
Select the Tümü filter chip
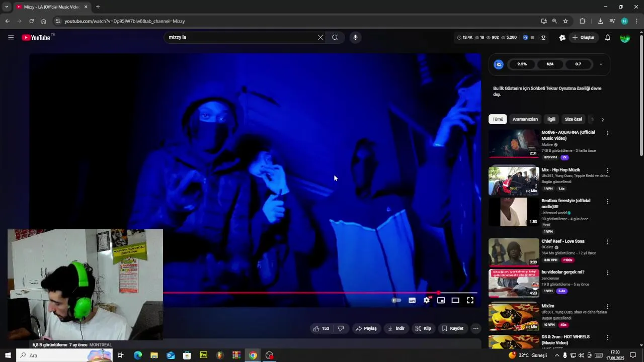(498, 119)
